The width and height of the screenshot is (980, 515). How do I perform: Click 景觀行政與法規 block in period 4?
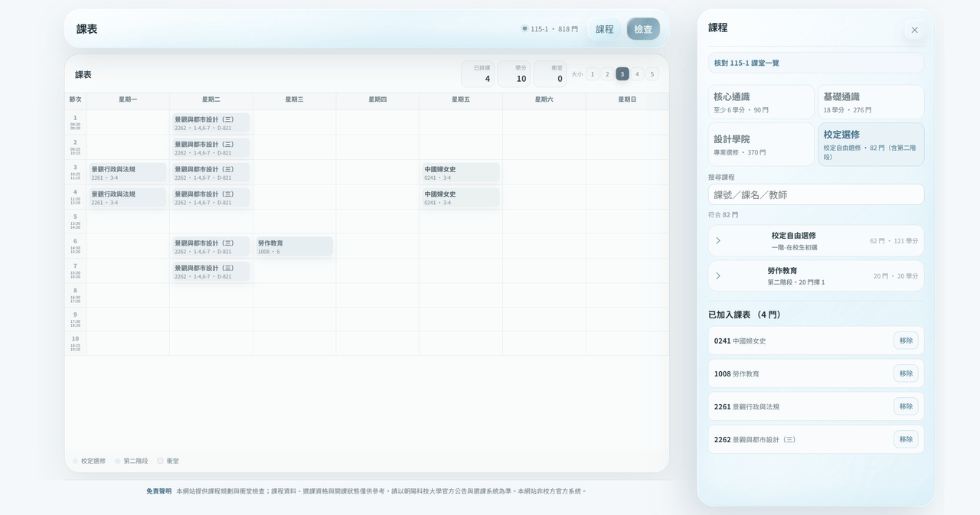[127, 197]
